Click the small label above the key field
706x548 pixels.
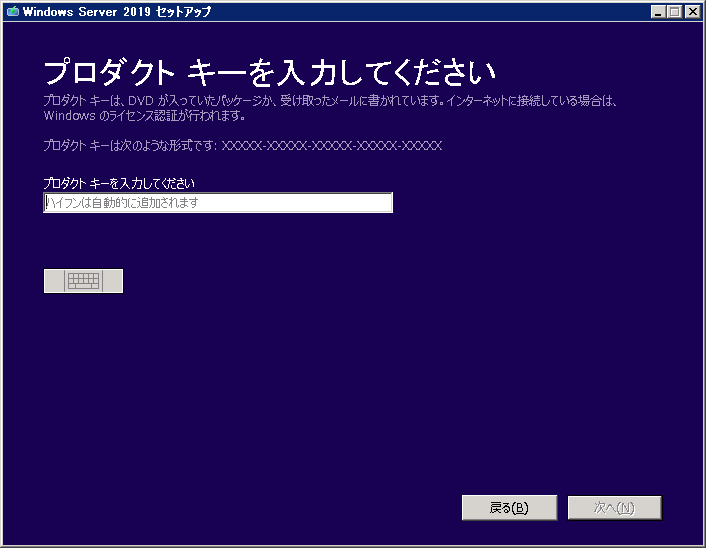click(x=119, y=183)
